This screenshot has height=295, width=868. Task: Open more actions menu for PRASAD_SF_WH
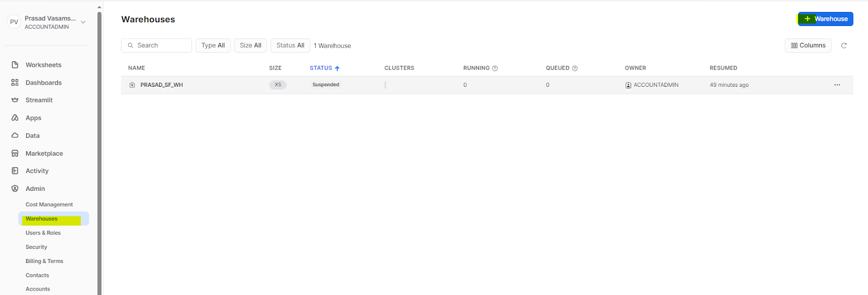(837, 85)
